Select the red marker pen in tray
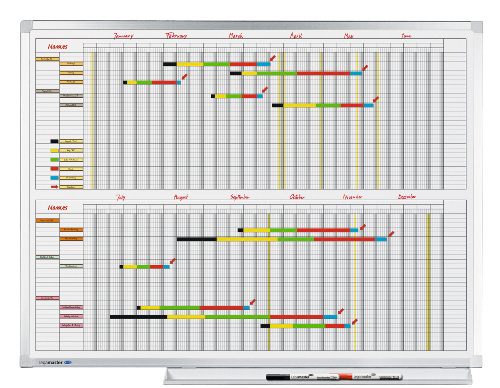The width and height of the screenshot is (500, 388). pos(367,377)
